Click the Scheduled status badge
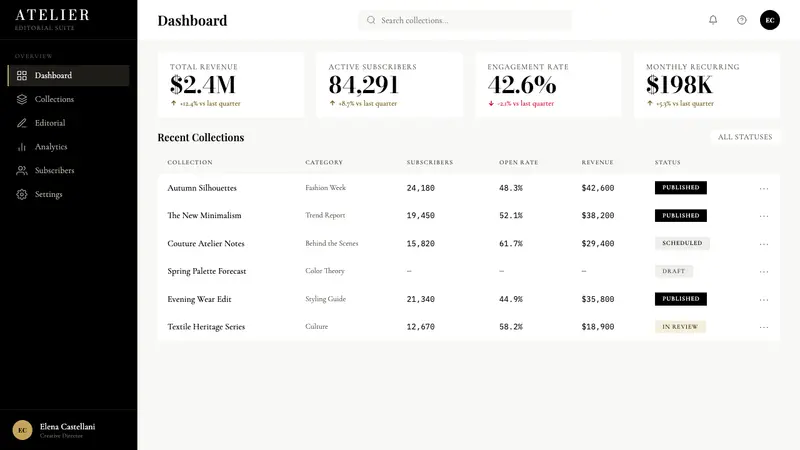The width and height of the screenshot is (800, 450). pyautogui.click(x=682, y=243)
